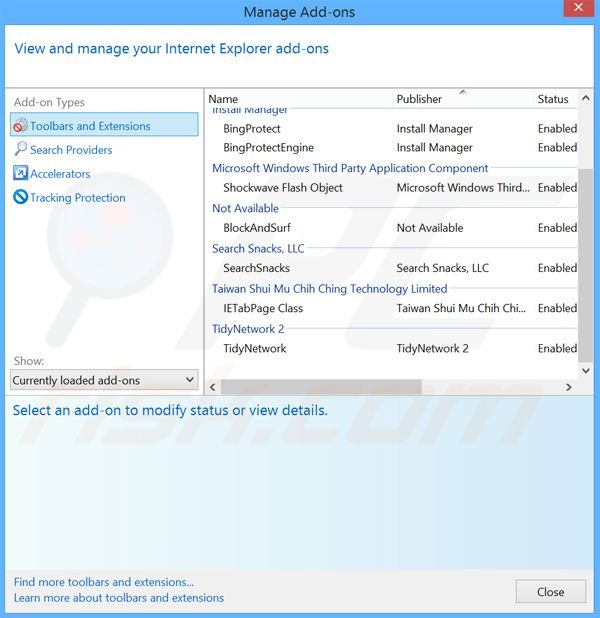Open Learn more about toolbars link

(x=119, y=598)
